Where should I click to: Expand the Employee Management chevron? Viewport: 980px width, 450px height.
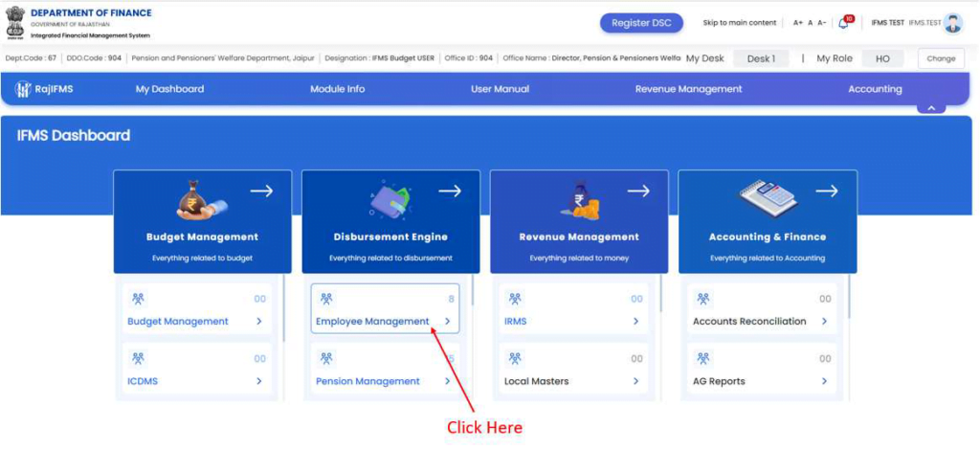pos(448,322)
